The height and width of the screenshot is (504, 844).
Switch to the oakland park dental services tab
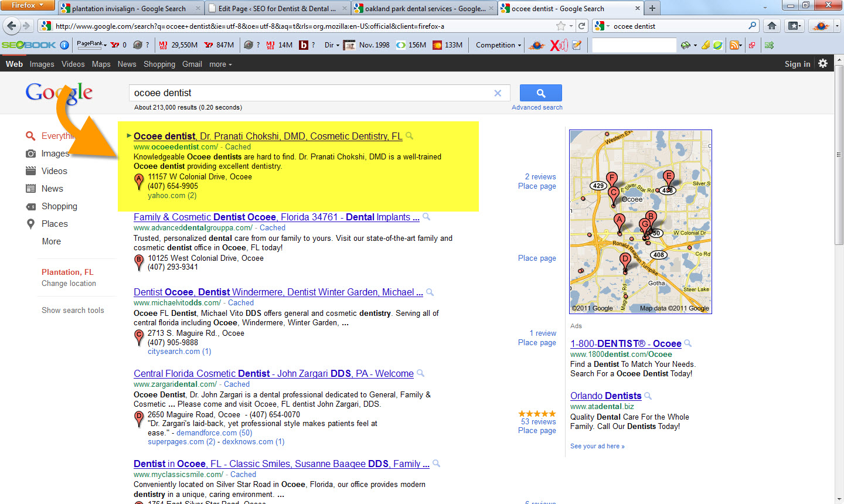point(424,9)
